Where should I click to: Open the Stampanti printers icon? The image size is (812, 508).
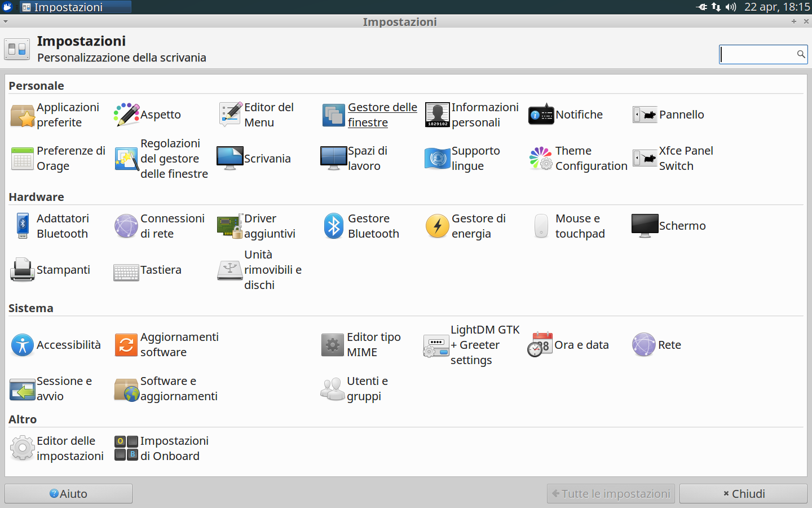(23, 270)
